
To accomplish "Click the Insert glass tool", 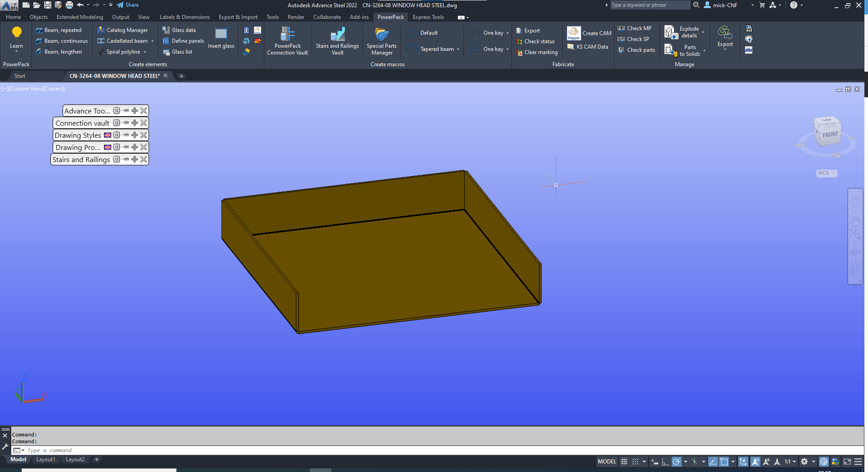I will click(x=221, y=38).
